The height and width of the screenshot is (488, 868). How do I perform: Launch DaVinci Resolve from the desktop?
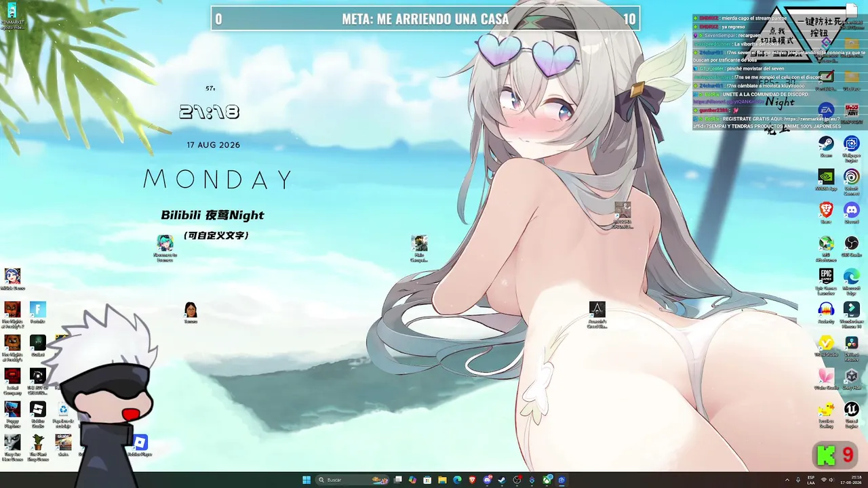[x=851, y=348]
